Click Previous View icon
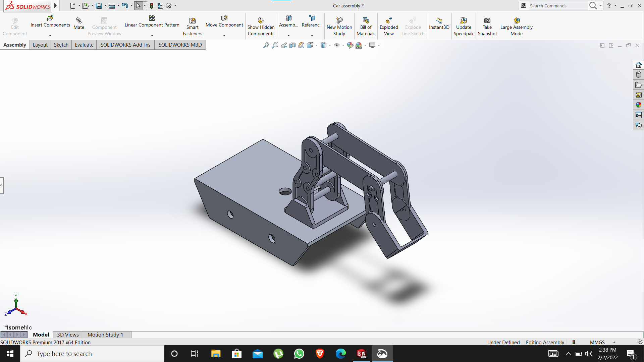Viewport: 644px width, 362px height. click(x=284, y=45)
